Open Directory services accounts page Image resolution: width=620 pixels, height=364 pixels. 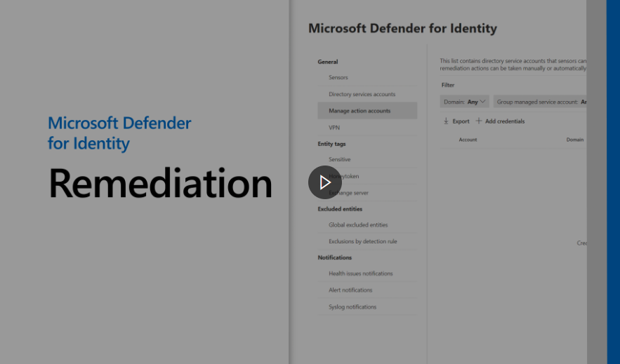click(x=362, y=94)
